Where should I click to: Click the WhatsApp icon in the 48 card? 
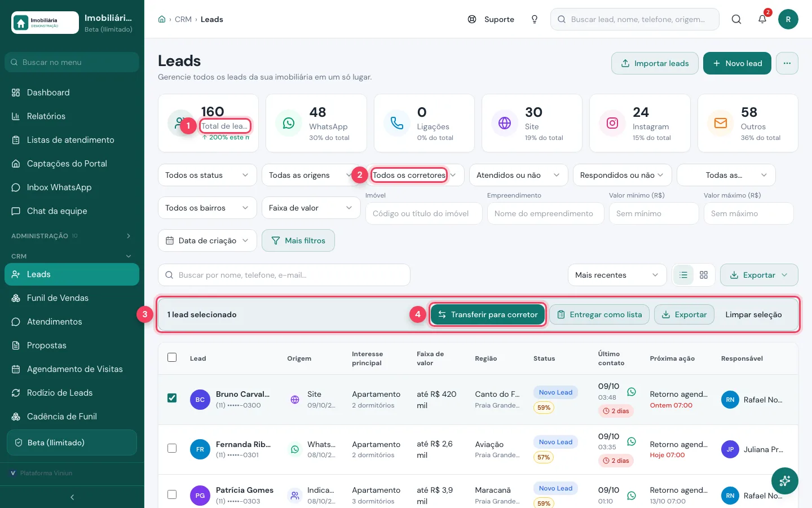pyautogui.click(x=289, y=123)
